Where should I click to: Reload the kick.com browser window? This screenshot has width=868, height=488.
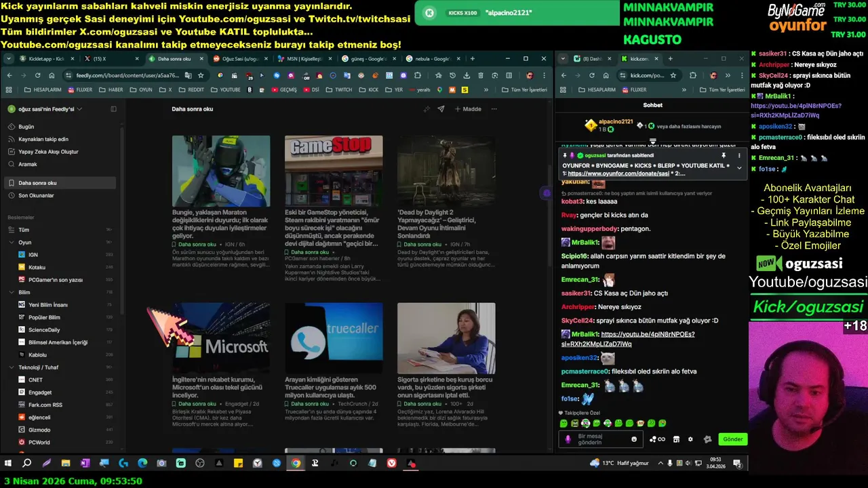(x=591, y=75)
